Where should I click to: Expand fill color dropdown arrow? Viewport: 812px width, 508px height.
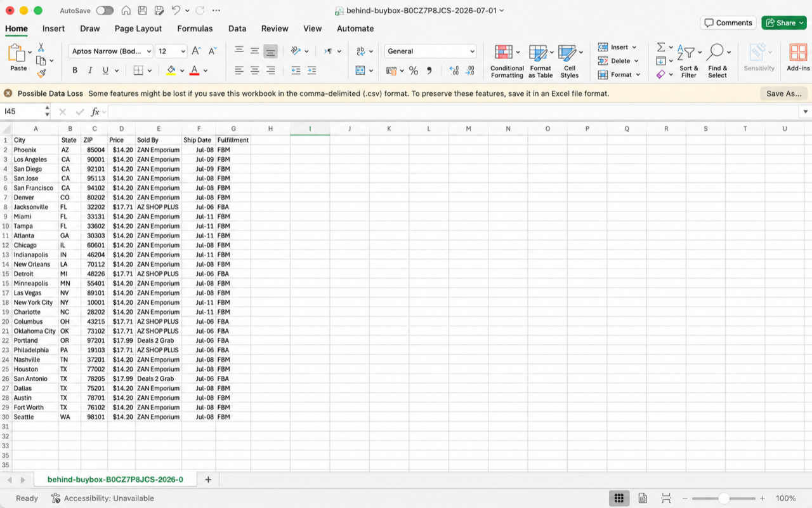coord(182,71)
